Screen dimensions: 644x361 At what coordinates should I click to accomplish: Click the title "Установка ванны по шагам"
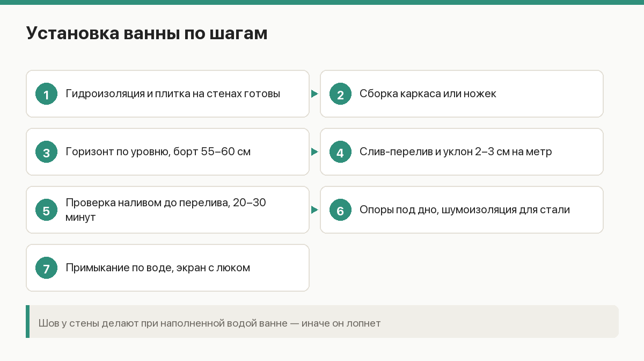pos(147,33)
